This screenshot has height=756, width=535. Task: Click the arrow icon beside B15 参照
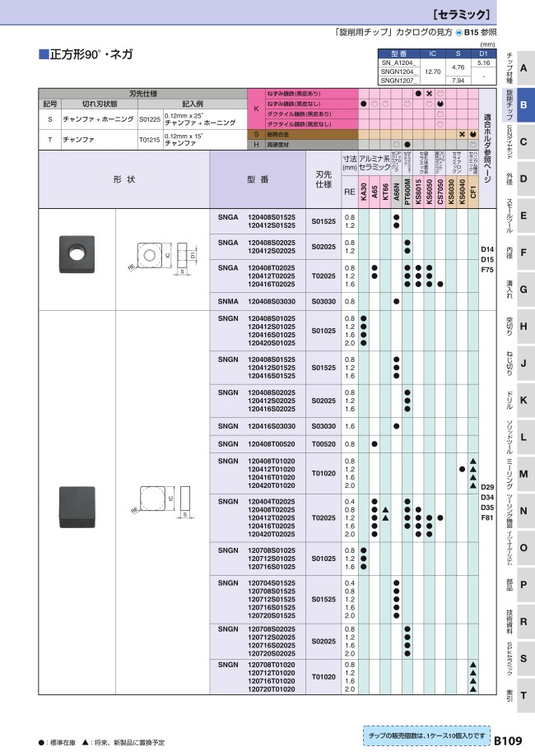pos(459,32)
